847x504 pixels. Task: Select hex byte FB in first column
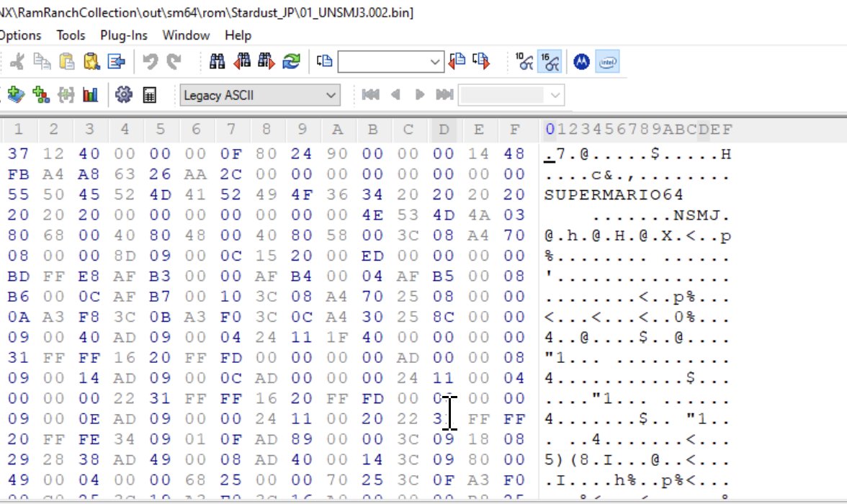pos(19,174)
